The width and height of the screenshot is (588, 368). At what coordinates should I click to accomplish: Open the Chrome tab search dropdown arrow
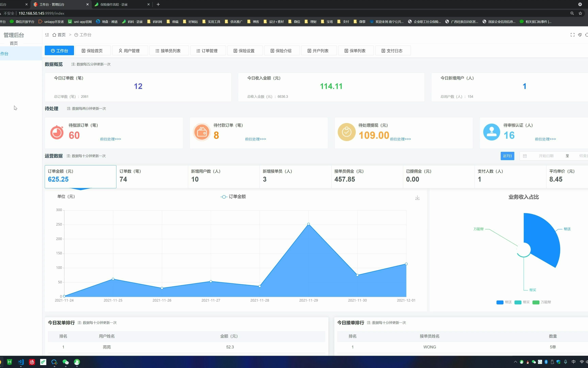pyautogui.click(x=580, y=4)
